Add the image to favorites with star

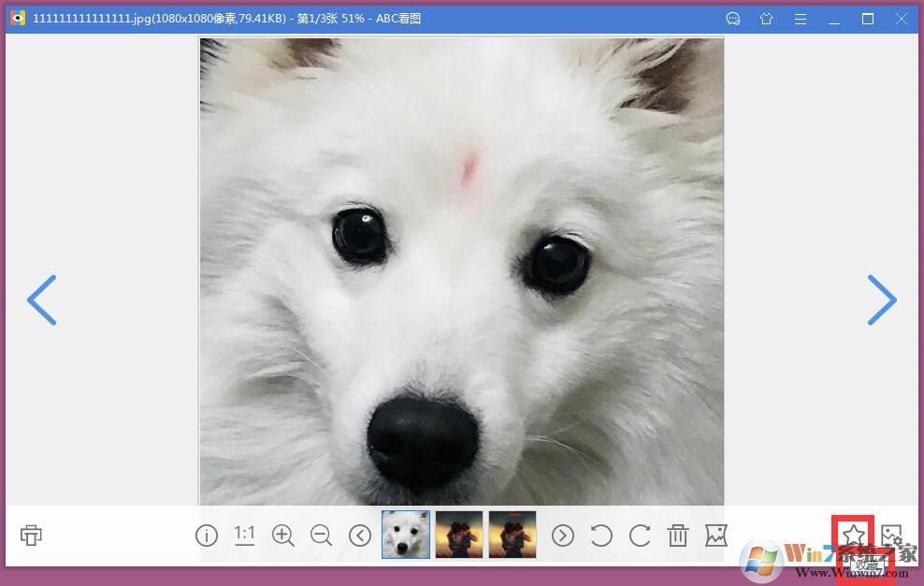(852, 535)
